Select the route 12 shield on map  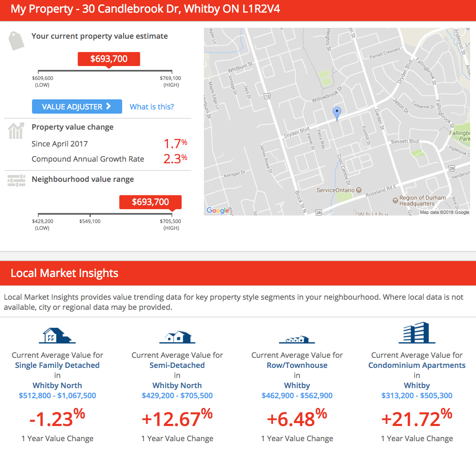pos(267,96)
